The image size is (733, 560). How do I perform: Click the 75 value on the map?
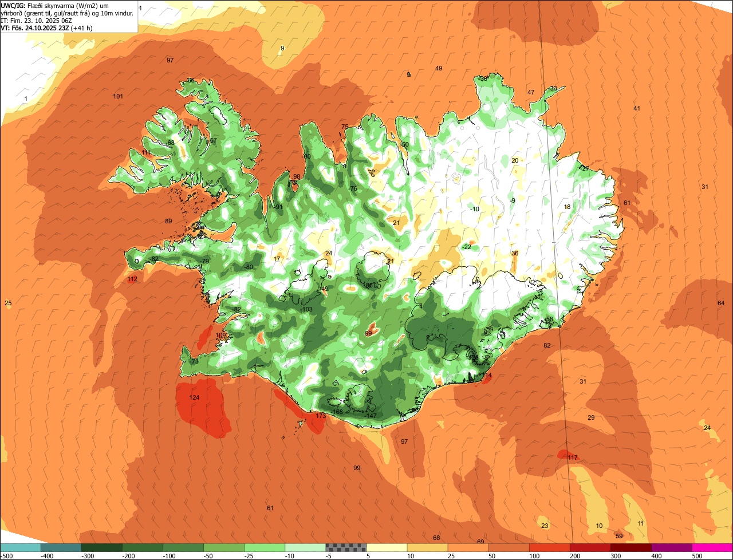pos(345,127)
